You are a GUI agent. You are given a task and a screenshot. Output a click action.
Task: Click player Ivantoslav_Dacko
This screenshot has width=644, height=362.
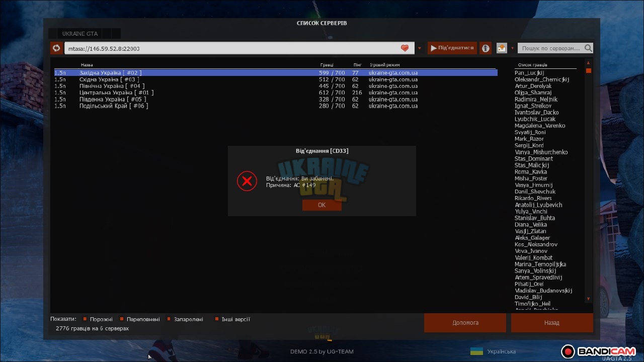536,113
